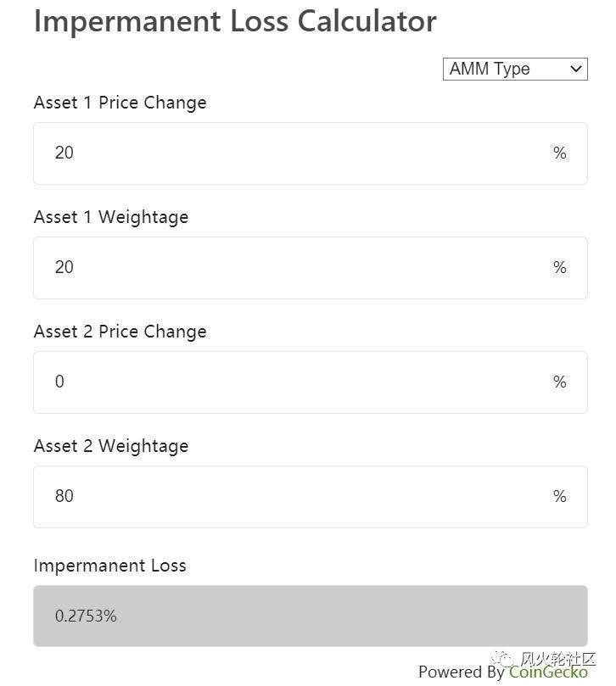The image size is (616, 686).
Task: Click the percent symbol in Asset 2 Weightage
Action: click(559, 497)
